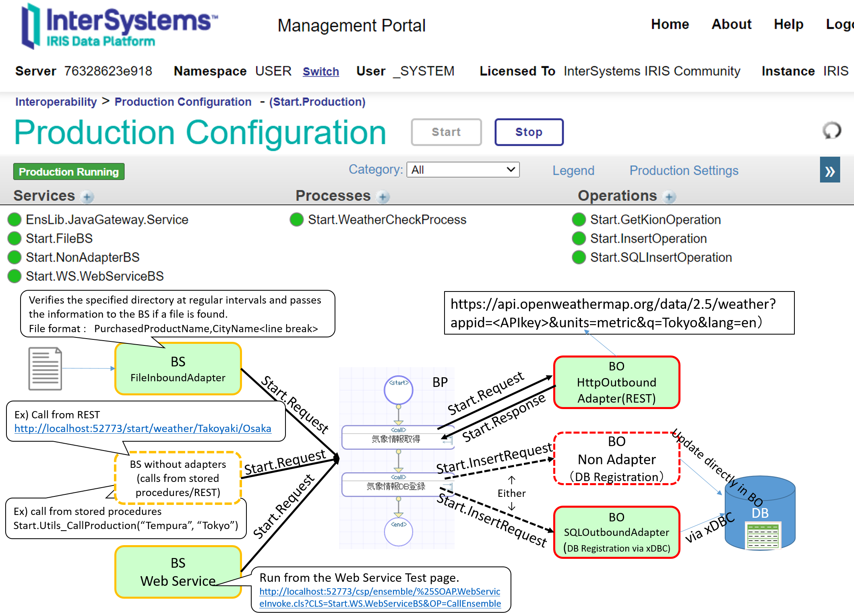The width and height of the screenshot is (854, 616).
Task: Open the Interoperability breadcrumb link
Action: pos(56,102)
